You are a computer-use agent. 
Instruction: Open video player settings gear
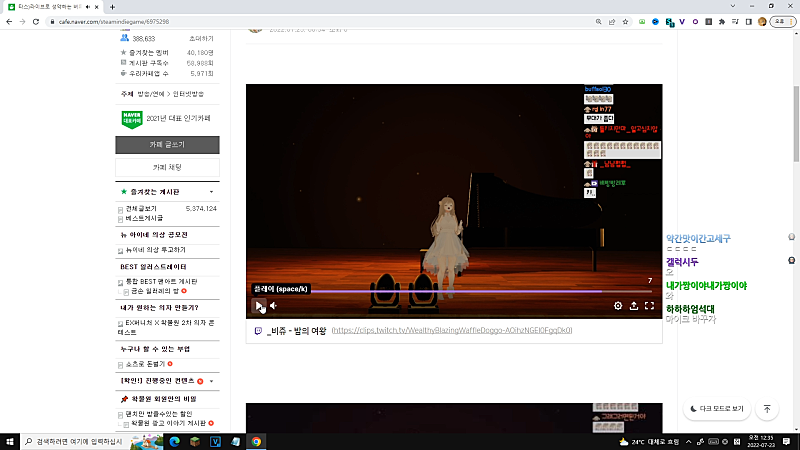[x=618, y=306]
